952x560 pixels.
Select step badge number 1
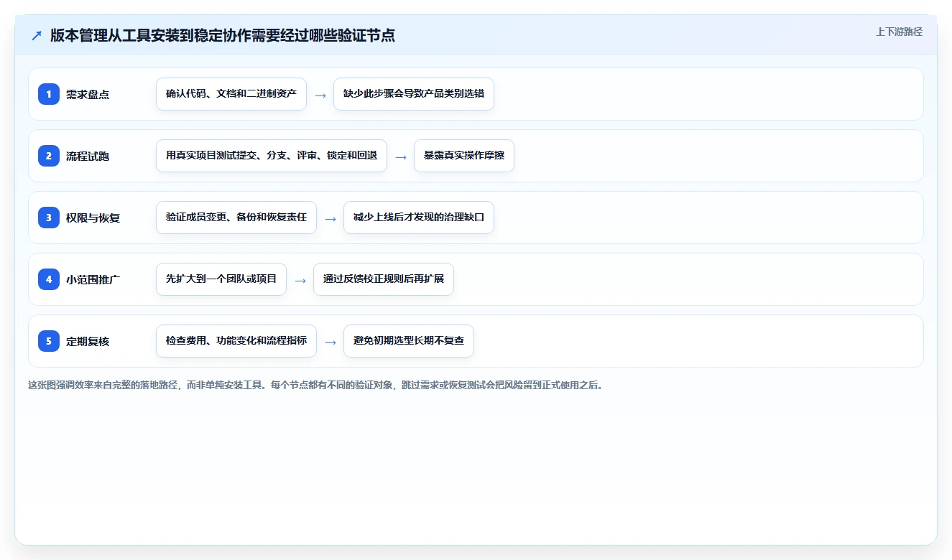point(49,93)
